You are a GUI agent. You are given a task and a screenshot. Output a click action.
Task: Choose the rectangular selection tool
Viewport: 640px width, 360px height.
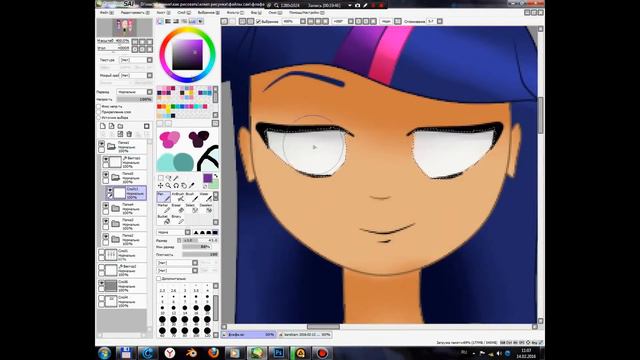point(160,178)
